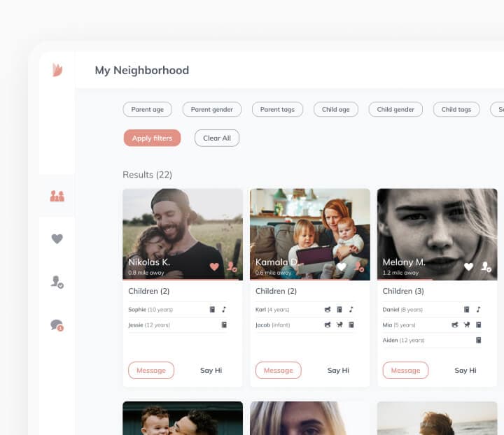
Task: Open connections sidebar person-check icon
Action: [57, 282]
